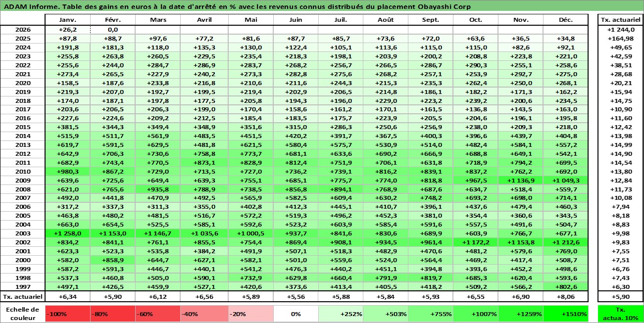
Task: Click the 2009 Nov. cell '+1 136,9'
Action: 521,180
